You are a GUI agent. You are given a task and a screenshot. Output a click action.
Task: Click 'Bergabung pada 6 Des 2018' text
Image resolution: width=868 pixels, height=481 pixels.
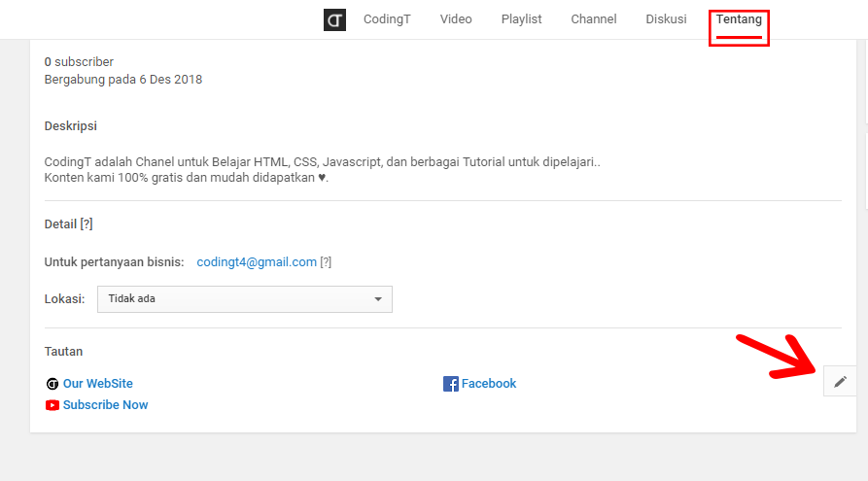[122, 80]
